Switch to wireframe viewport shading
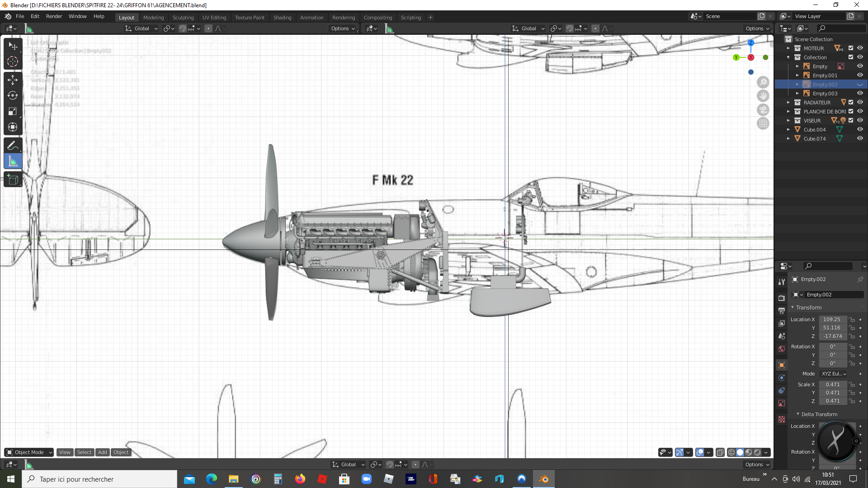Screen dimensions: 868x488 [x=731, y=452]
